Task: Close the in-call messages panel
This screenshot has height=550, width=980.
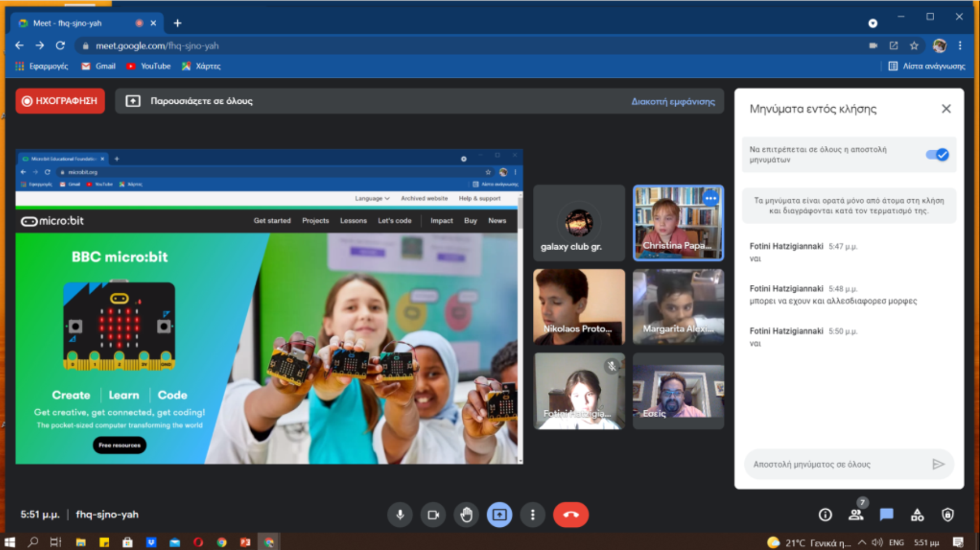Action: point(946,109)
